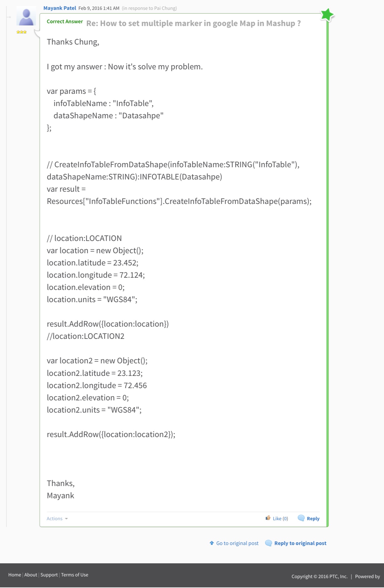Image resolution: width=384 pixels, height=588 pixels.
Task: Click the Actions dropdown arrow
Action: pos(66,519)
